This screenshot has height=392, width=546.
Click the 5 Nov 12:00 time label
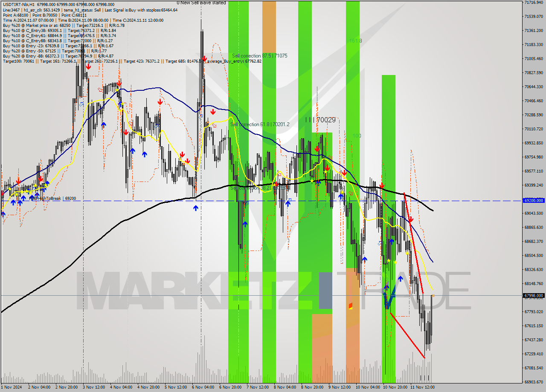pyautogui.click(x=176, y=387)
